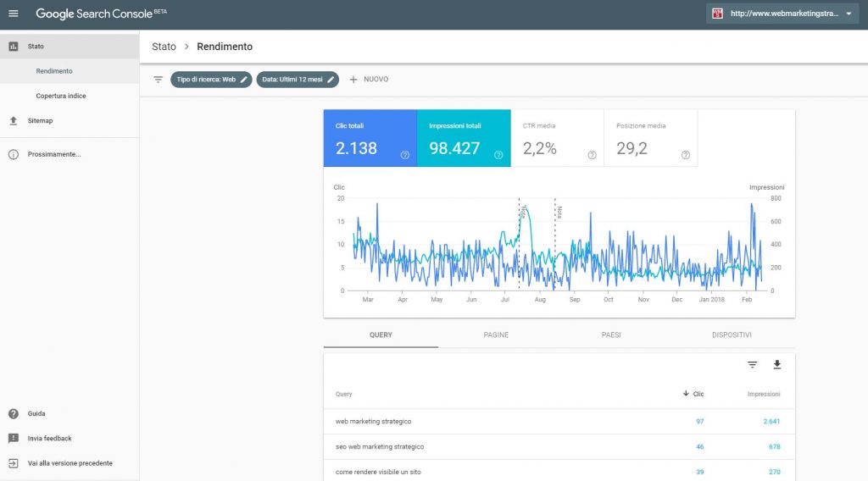
Task: Switch to the Dispositivi tab
Action: click(x=732, y=335)
